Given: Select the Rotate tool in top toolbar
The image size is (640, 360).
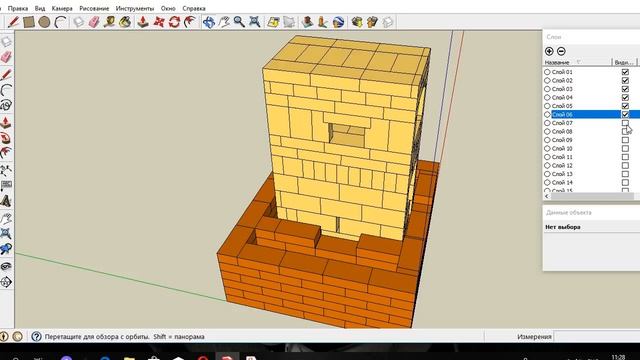Looking at the screenshot, I should 174,22.
